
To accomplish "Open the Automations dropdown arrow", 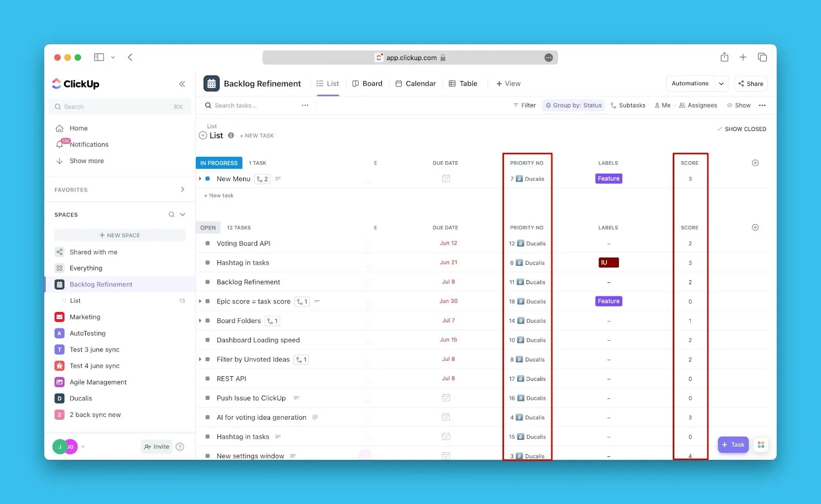I will point(721,83).
